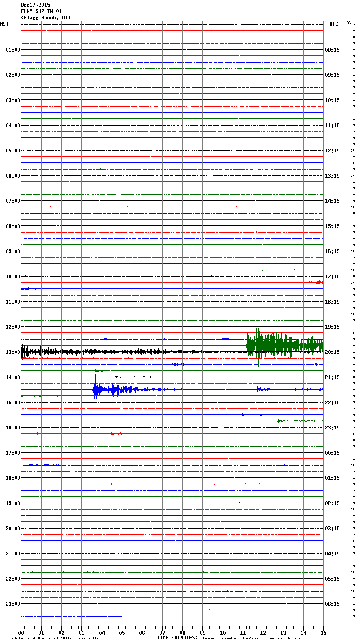Image resolution: width=357 pixels, height=644 pixels.
Task: Click the UTC timezone header
Action: (334, 24)
